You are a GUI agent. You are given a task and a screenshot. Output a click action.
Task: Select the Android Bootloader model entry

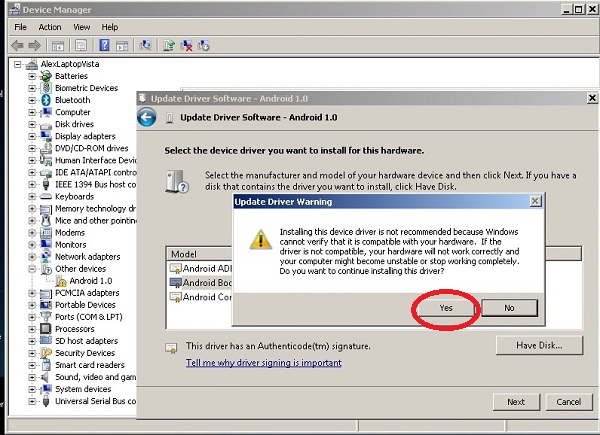(201, 283)
